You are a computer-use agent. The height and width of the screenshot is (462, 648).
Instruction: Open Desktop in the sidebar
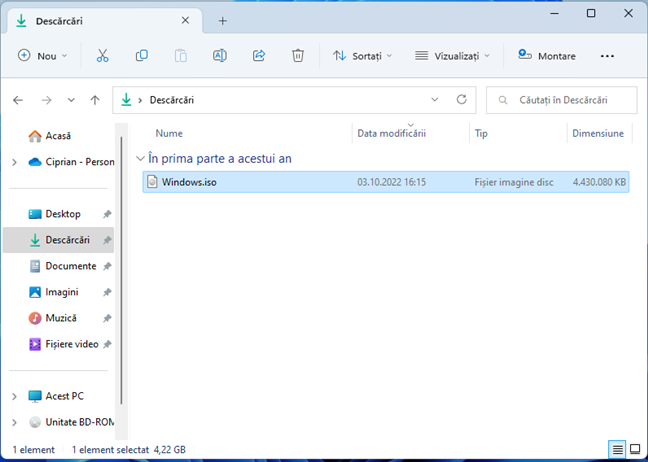(x=54, y=214)
